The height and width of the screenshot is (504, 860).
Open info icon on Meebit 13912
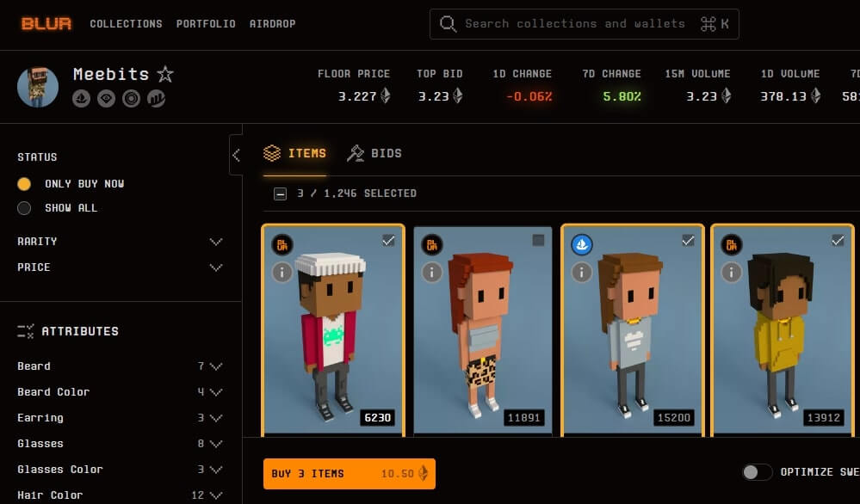pyautogui.click(x=732, y=272)
